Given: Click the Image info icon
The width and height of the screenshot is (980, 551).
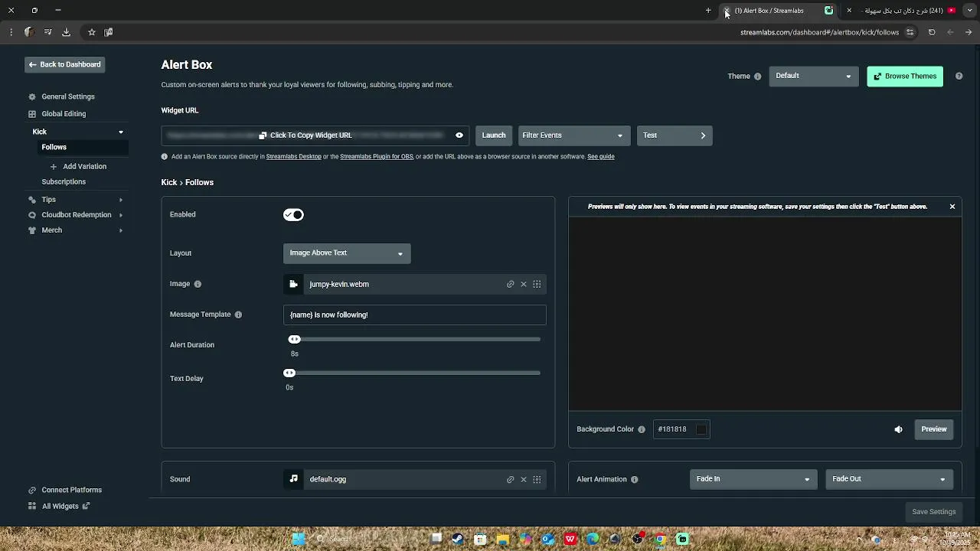Looking at the screenshot, I should (198, 284).
